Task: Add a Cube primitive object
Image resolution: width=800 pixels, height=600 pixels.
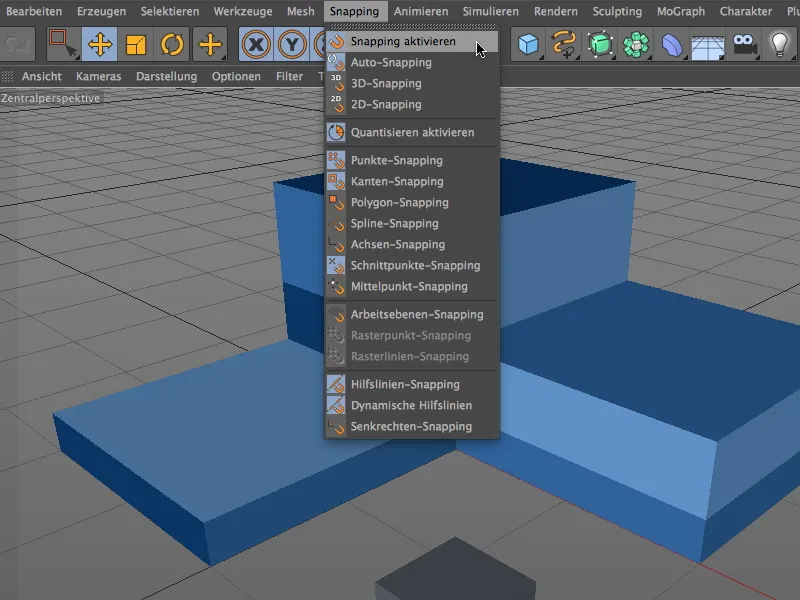Action: point(529,45)
